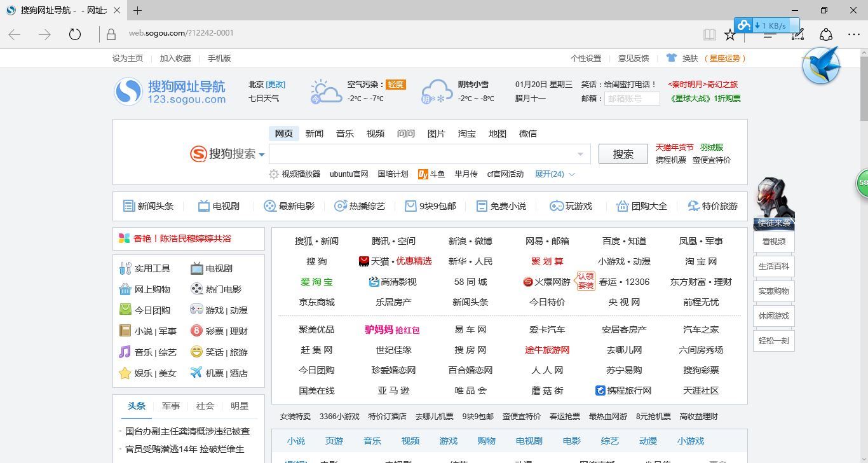Image resolution: width=868 pixels, height=463 pixels.
Task: Open 网上购物 basket icon in sidebar
Action: click(125, 289)
